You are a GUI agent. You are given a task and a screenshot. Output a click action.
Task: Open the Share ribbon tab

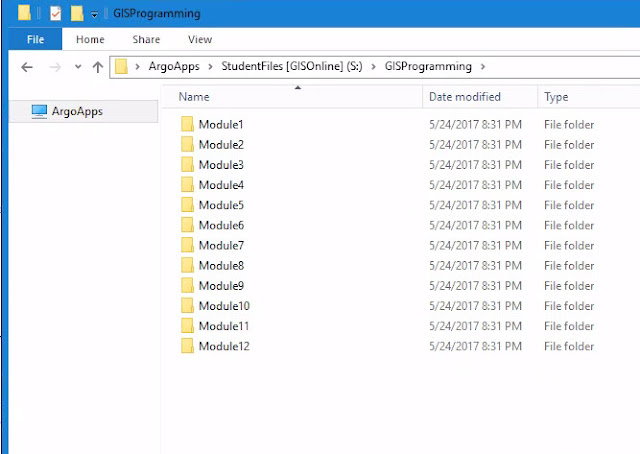coord(146,39)
